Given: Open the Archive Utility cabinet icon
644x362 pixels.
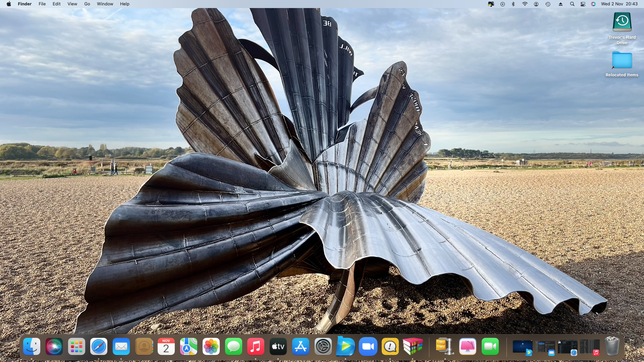Looking at the screenshot, I should coord(445,346).
